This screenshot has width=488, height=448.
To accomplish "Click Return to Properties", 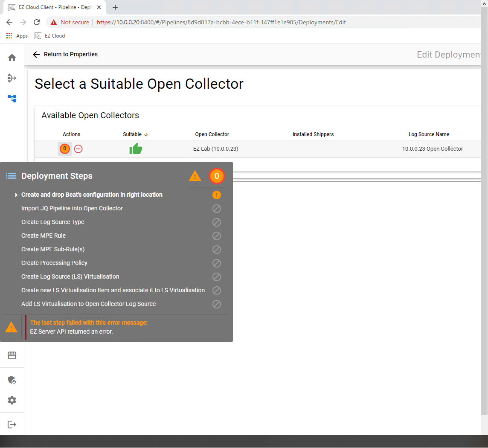I will pos(65,55).
